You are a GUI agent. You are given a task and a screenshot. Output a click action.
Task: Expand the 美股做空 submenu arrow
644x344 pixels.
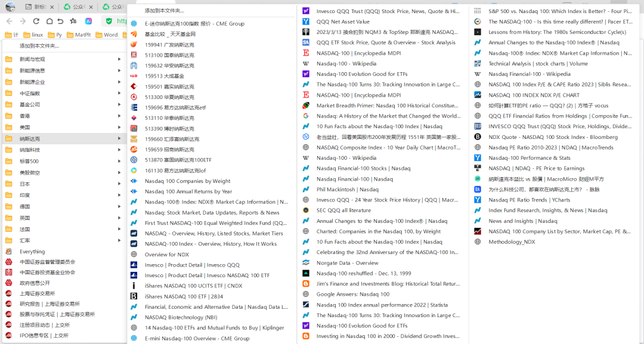[119, 172]
